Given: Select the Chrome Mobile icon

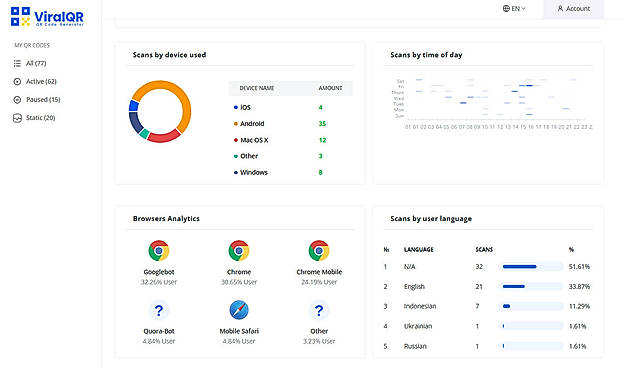Looking at the screenshot, I should (x=319, y=250).
